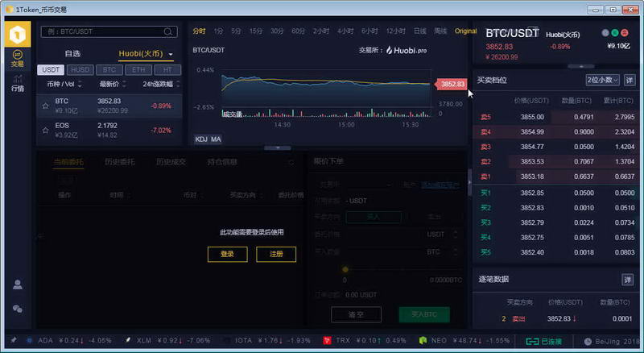Select the 15分 chart interval
The width and height of the screenshot is (644, 353).
coord(256,31)
